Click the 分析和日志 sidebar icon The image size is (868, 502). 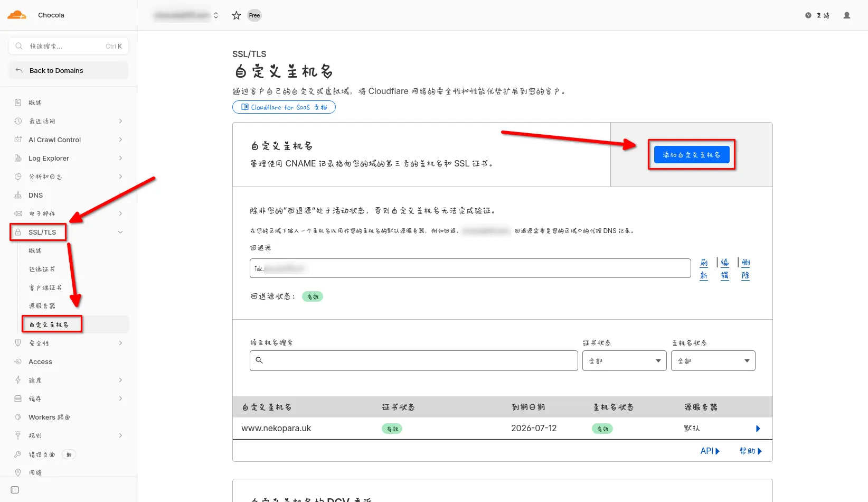pyautogui.click(x=18, y=176)
